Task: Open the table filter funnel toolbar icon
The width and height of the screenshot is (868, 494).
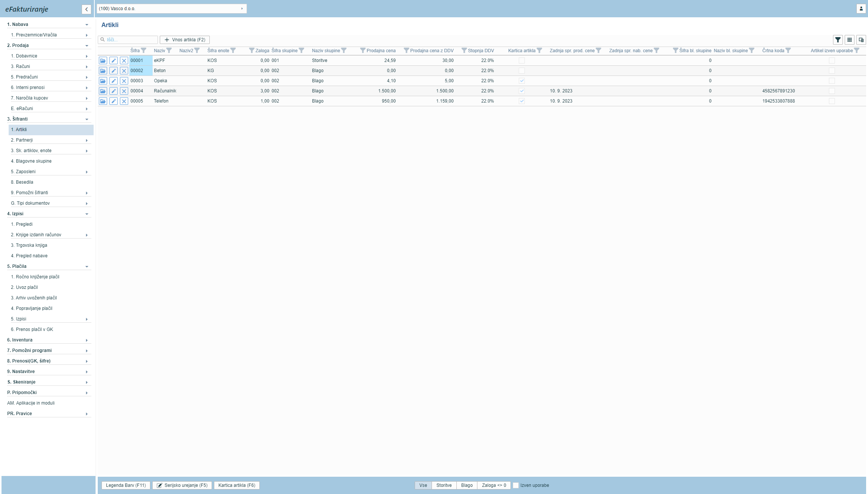Action: [x=838, y=40]
